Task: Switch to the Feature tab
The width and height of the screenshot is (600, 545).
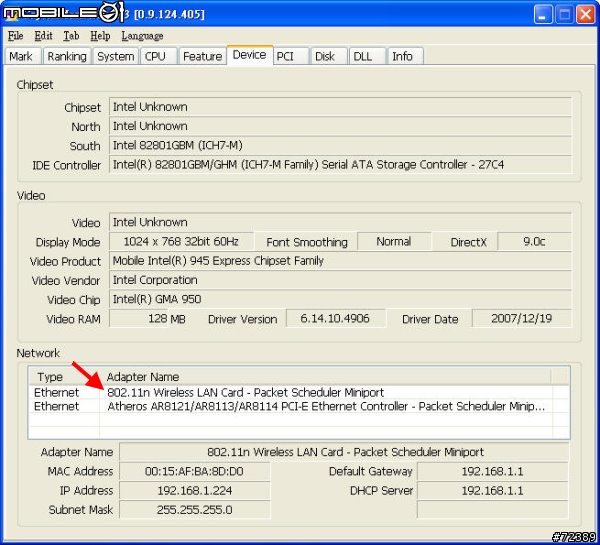Action: coord(202,56)
